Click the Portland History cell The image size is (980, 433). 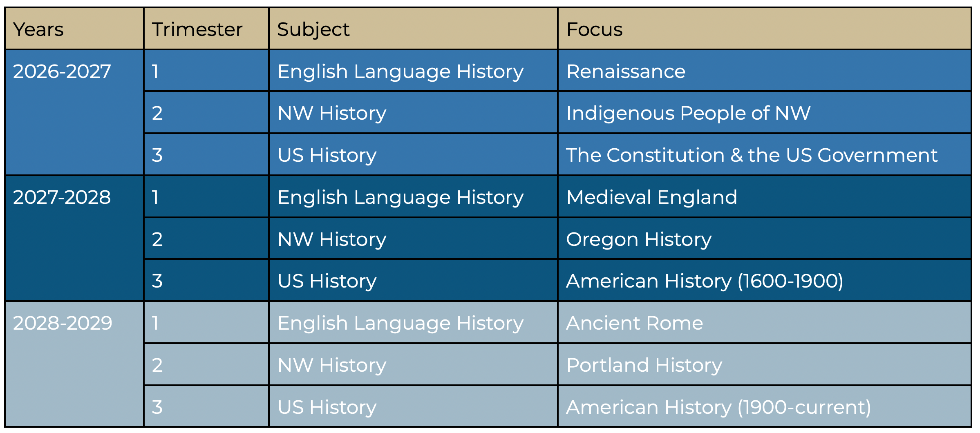[x=765, y=365]
